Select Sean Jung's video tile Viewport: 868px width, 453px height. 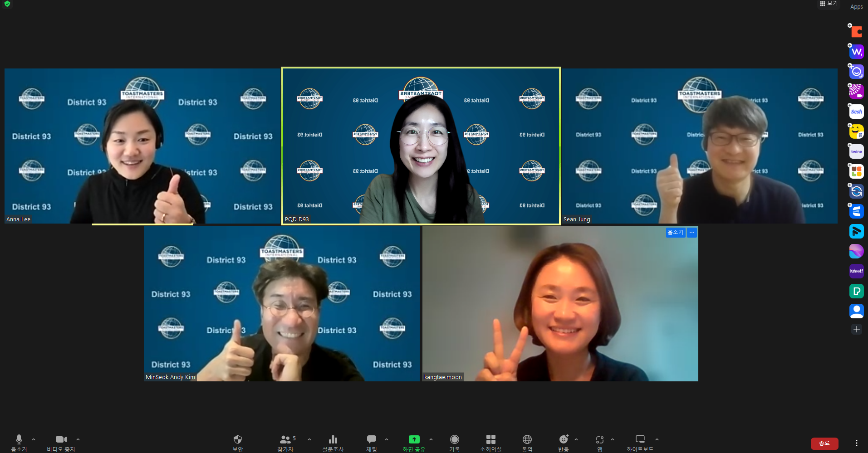point(700,146)
